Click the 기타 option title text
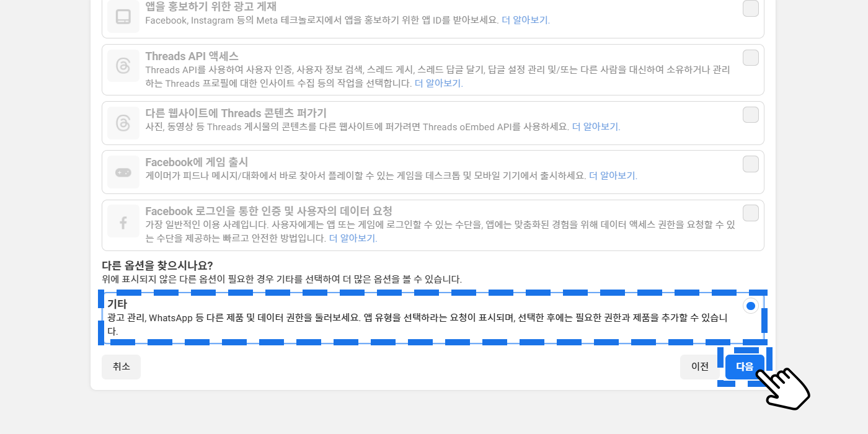 click(117, 304)
